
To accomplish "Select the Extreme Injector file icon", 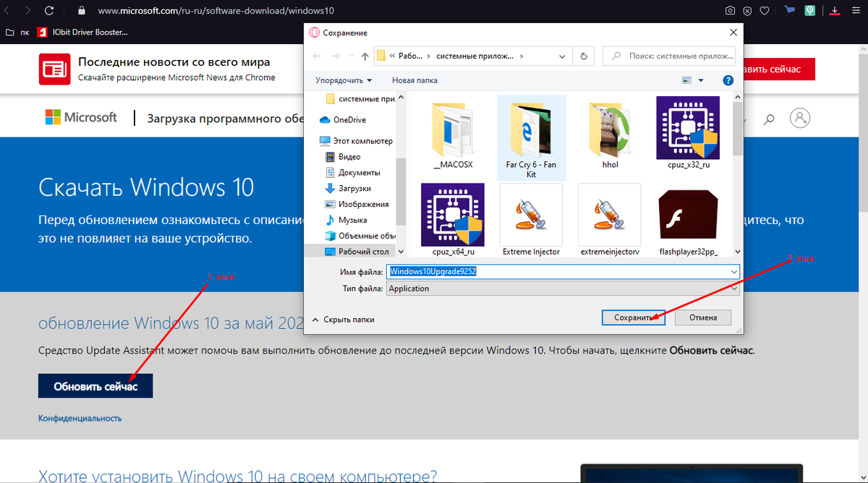I will pos(531,220).
